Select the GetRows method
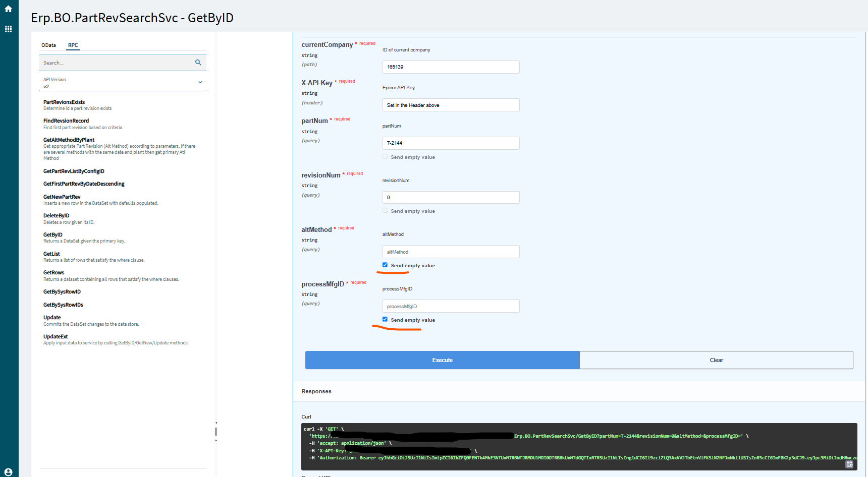Image resolution: width=868 pixels, height=477 pixels. (53, 272)
